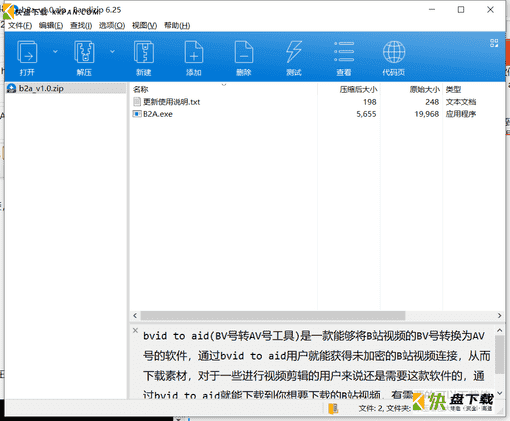Click the 测试 (Test) lightning icon

coord(294,52)
